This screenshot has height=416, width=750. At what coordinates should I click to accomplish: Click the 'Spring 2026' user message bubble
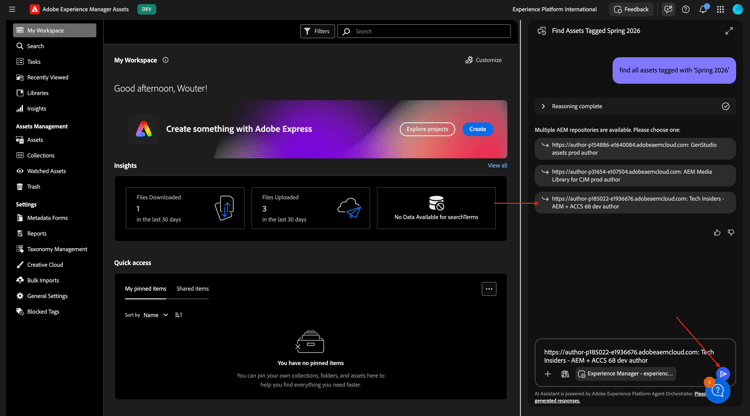tap(674, 70)
